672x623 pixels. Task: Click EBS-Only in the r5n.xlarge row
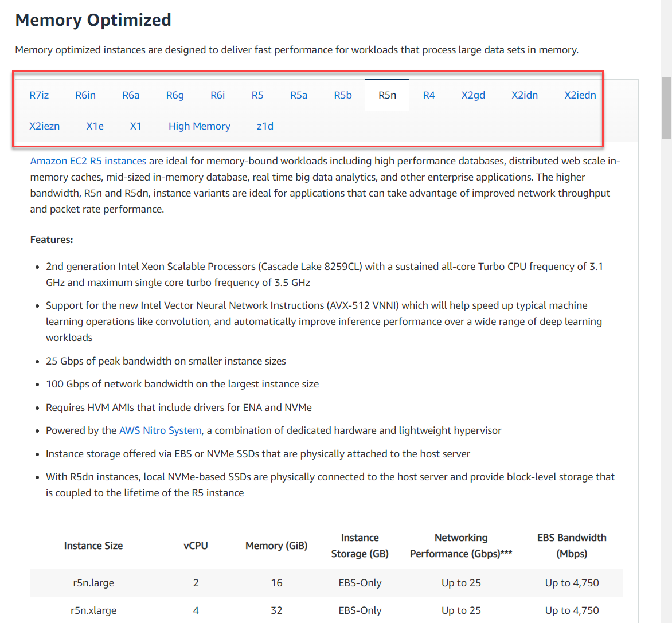[x=360, y=610]
